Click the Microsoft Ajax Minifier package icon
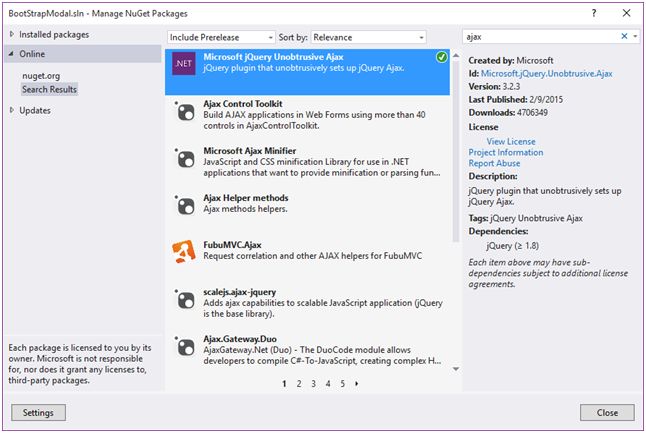 point(185,158)
